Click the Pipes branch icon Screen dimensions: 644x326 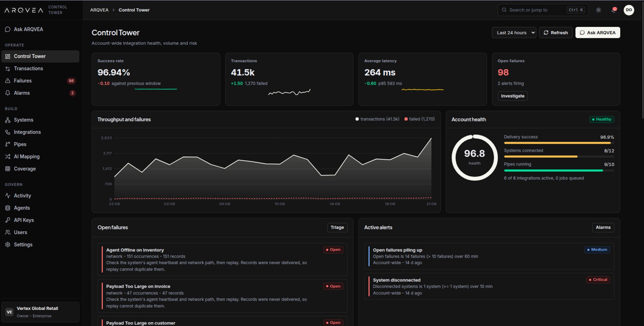[x=8, y=144]
